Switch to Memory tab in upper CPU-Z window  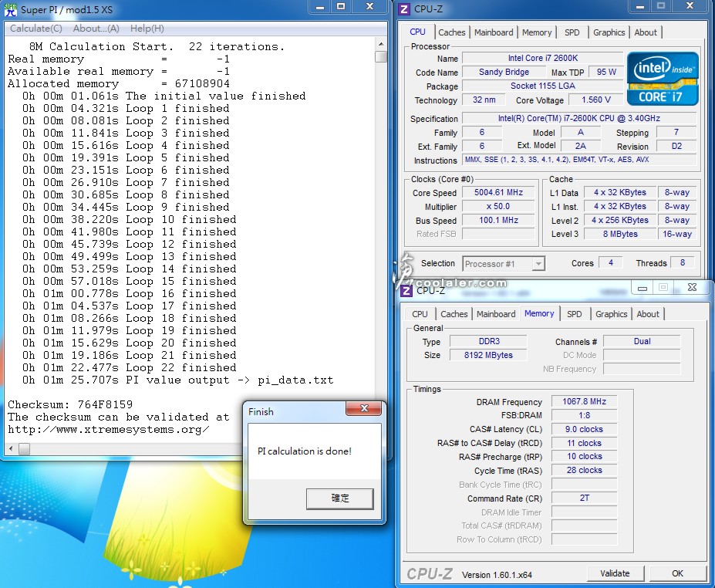pyautogui.click(x=537, y=32)
